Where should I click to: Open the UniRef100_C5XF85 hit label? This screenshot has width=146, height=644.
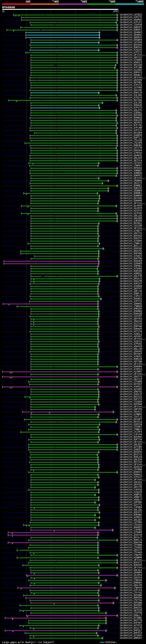[131, 25]
